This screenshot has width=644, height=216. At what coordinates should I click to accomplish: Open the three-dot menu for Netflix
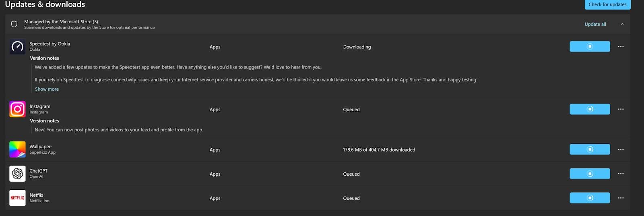pos(621,198)
